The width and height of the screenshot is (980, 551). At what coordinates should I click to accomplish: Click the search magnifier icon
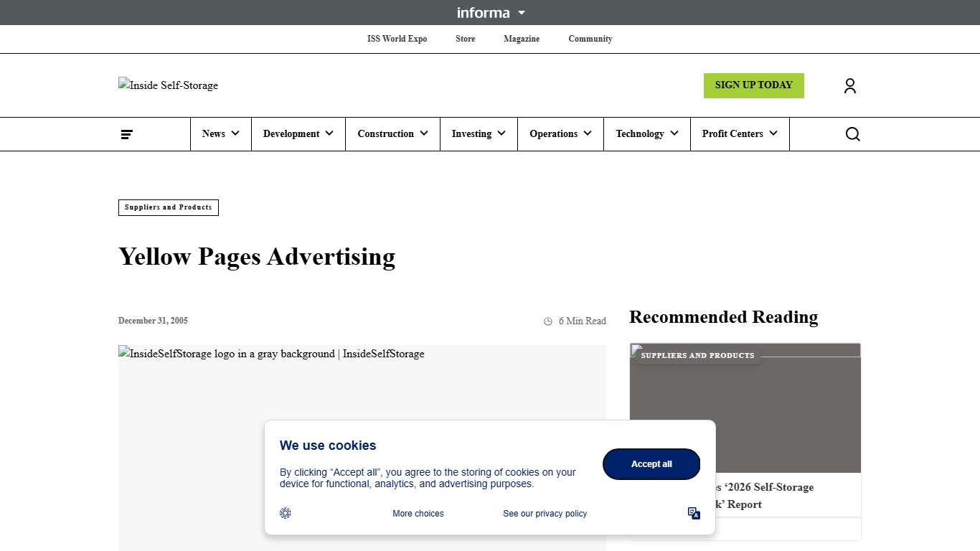click(x=852, y=133)
